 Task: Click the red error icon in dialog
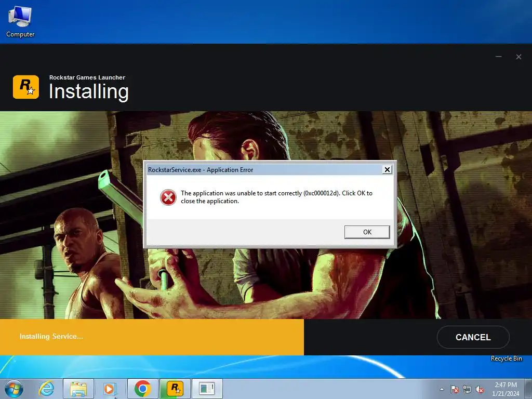point(168,197)
